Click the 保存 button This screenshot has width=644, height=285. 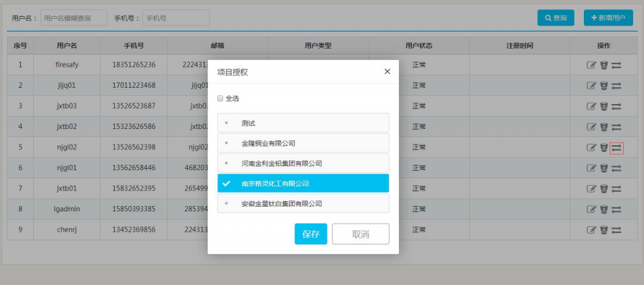[x=311, y=234]
